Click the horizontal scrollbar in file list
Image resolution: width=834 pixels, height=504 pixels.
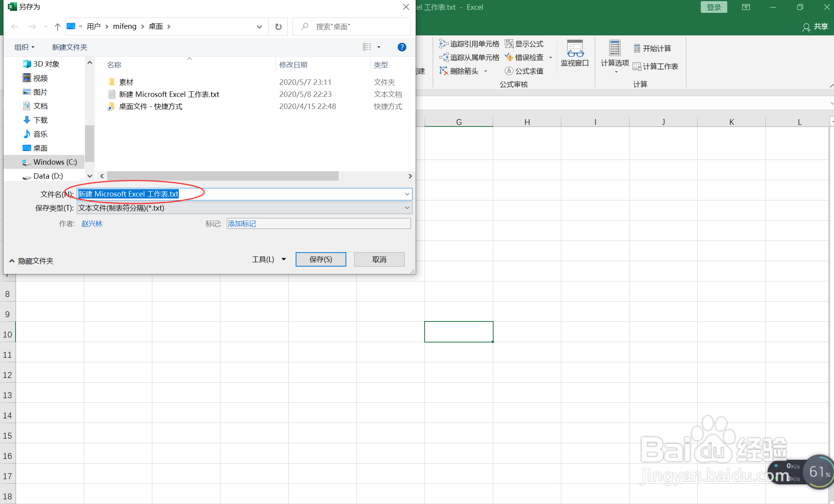[223, 176]
